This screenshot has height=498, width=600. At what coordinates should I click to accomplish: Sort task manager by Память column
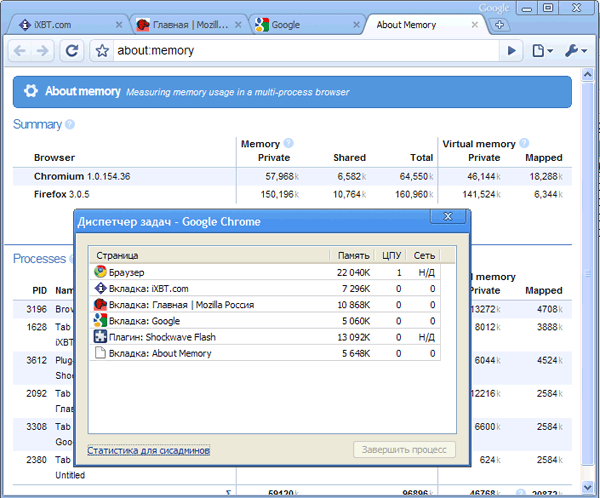click(352, 256)
